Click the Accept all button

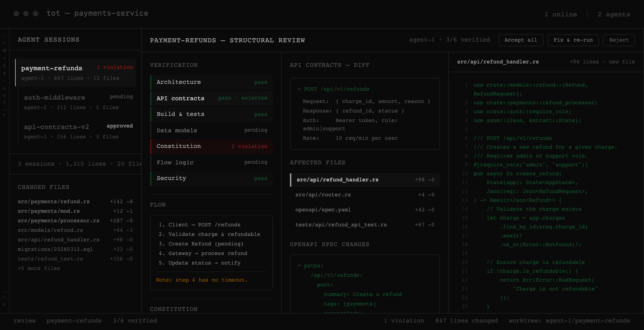(521, 40)
